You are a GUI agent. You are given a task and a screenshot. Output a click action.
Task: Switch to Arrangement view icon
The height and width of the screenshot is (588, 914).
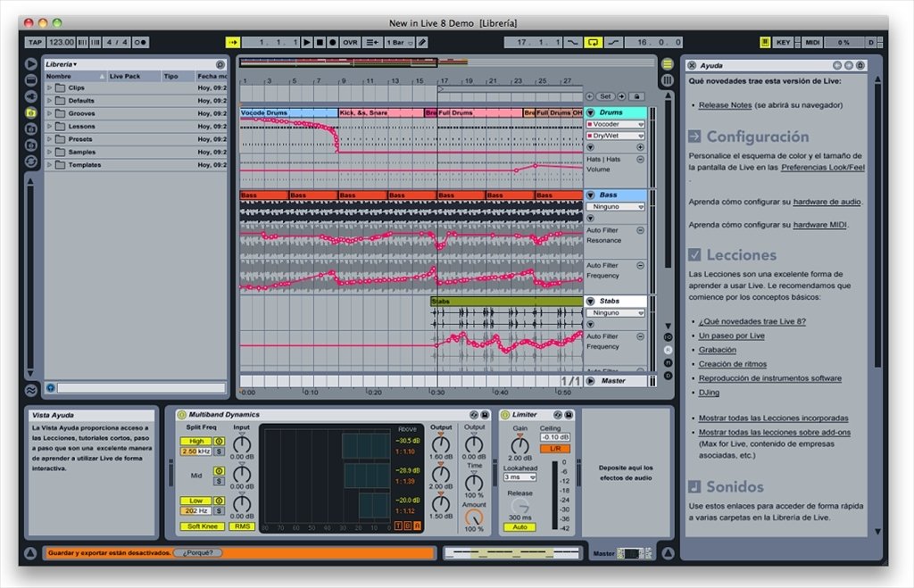point(668,64)
